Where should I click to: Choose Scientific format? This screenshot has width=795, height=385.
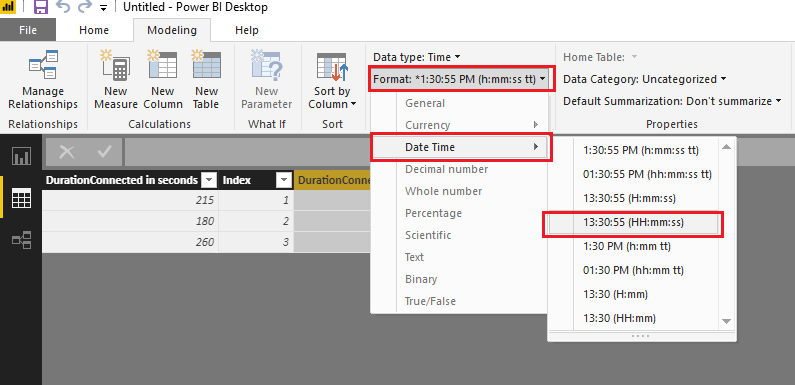459,235
